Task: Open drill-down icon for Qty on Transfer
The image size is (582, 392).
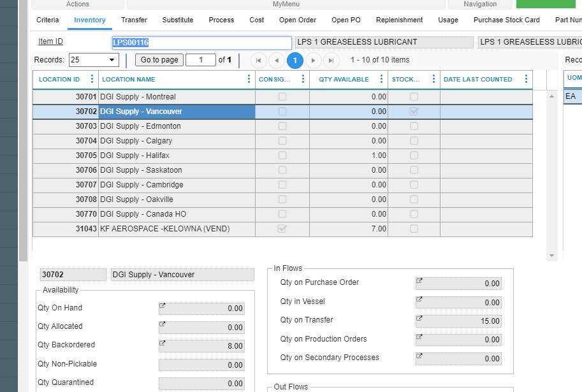Action: (x=419, y=319)
